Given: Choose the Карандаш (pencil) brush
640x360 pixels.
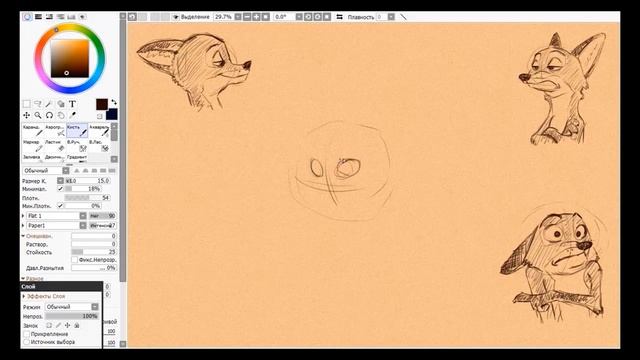Looking at the screenshot, I should [33, 131].
